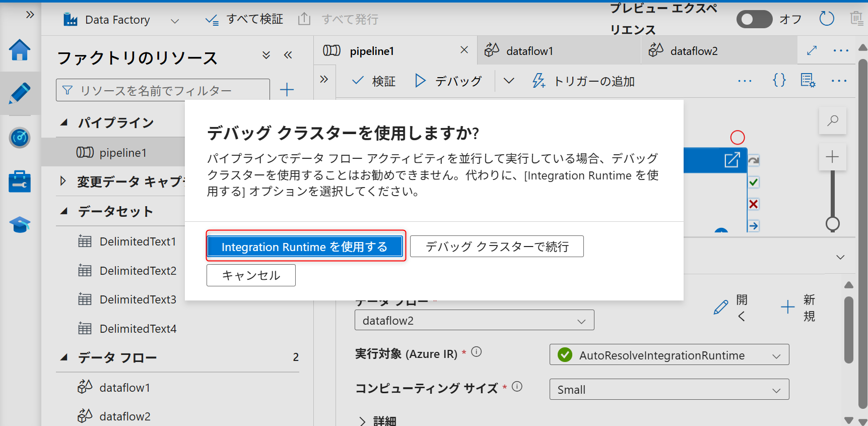The image size is (868, 426).
Task: Collapse the データ フロー tree section
Action: click(x=64, y=357)
